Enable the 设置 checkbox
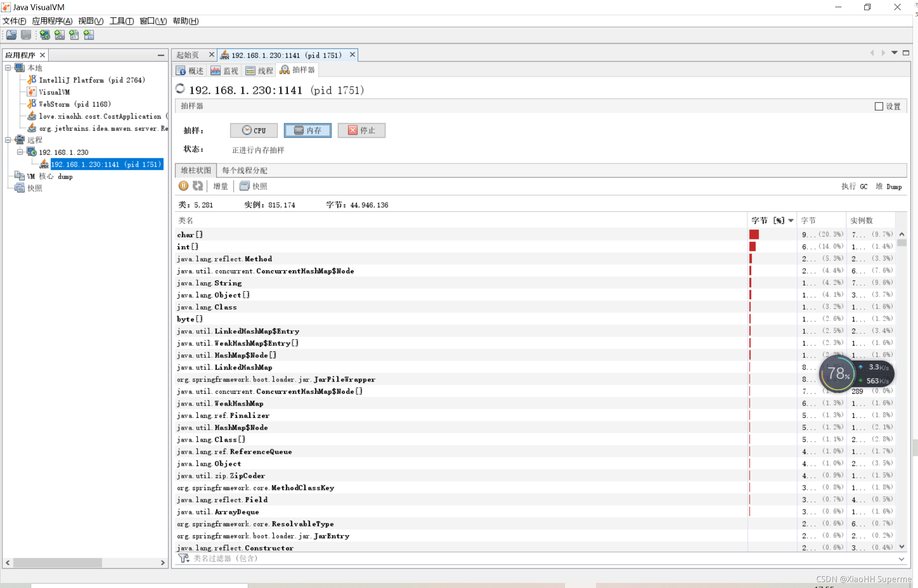Viewport: 918px width, 588px height. tap(879, 106)
